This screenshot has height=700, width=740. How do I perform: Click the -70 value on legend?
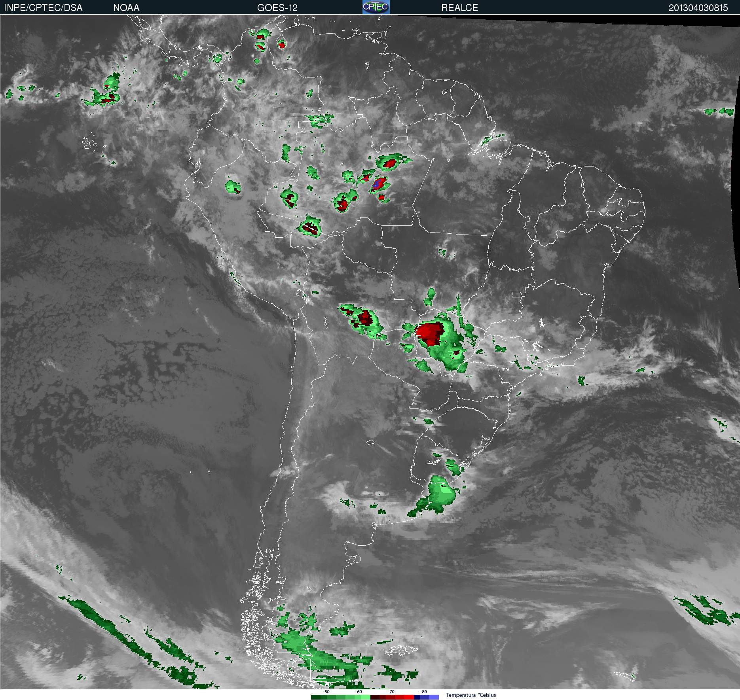coord(391,692)
